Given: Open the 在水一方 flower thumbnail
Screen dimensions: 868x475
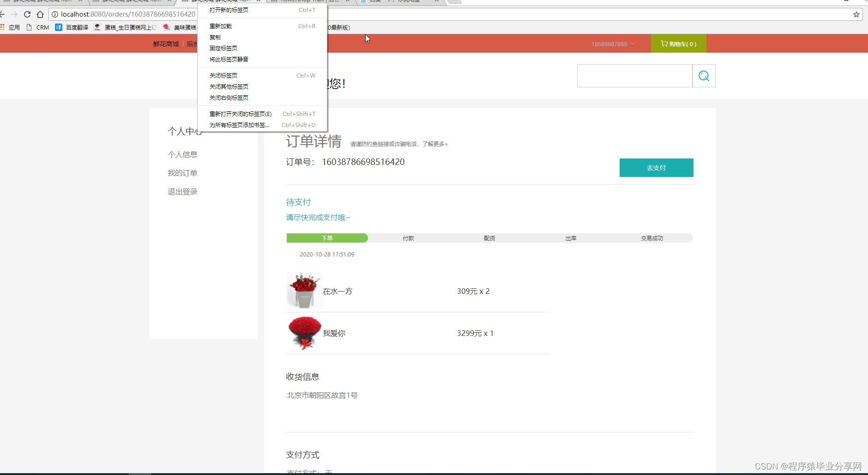Looking at the screenshot, I should tap(304, 290).
